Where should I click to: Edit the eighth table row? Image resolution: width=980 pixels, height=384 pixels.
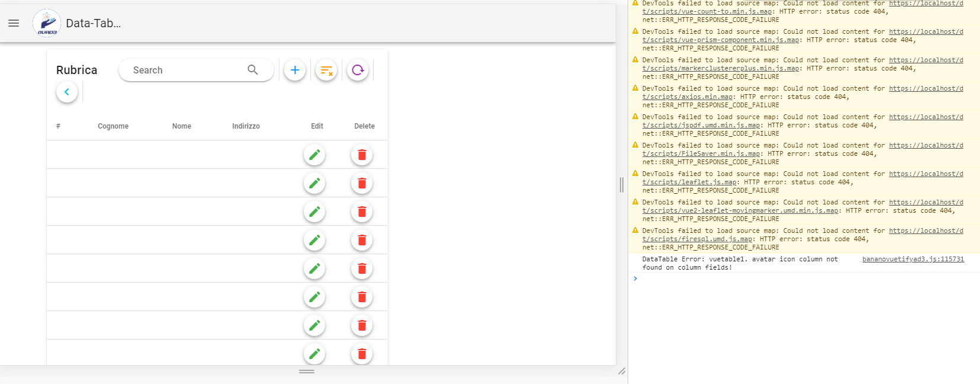314,354
